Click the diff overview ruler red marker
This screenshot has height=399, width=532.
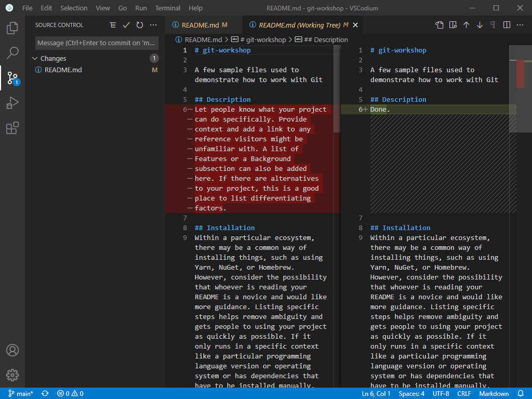coord(520,74)
